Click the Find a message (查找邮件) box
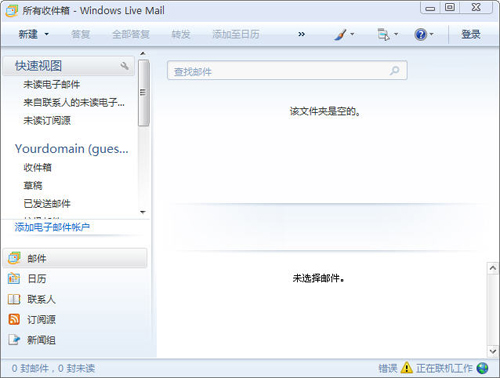 (287, 70)
